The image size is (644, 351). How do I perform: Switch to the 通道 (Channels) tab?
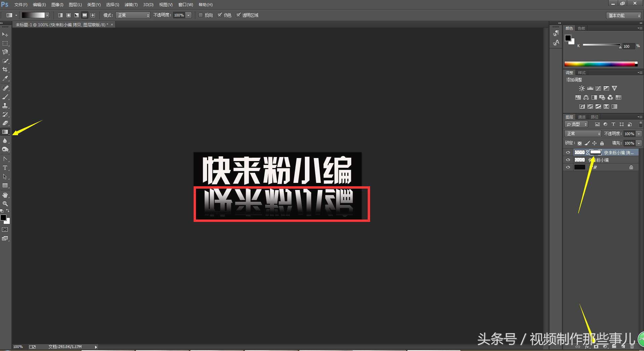(x=582, y=117)
